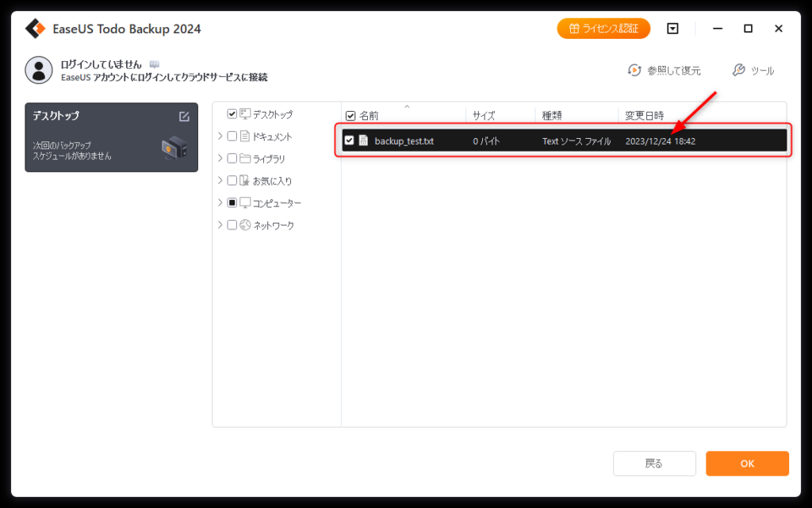Click the ライセンス認証 activation button
This screenshot has width=812, height=508.
click(x=603, y=29)
